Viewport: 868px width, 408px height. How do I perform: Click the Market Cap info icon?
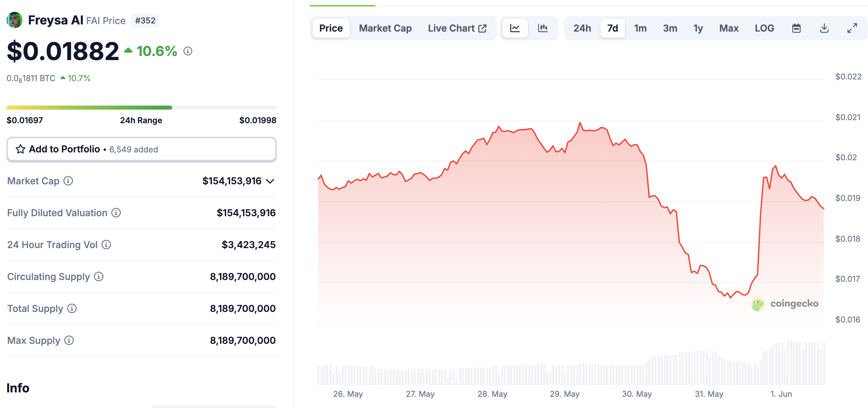point(68,181)
